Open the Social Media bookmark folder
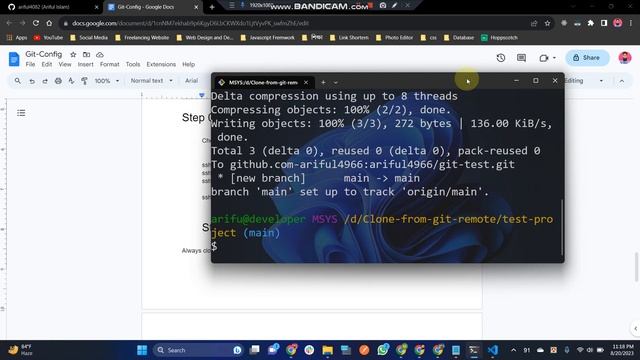Viewport: 640px width, 360px height. click(89, 38)
